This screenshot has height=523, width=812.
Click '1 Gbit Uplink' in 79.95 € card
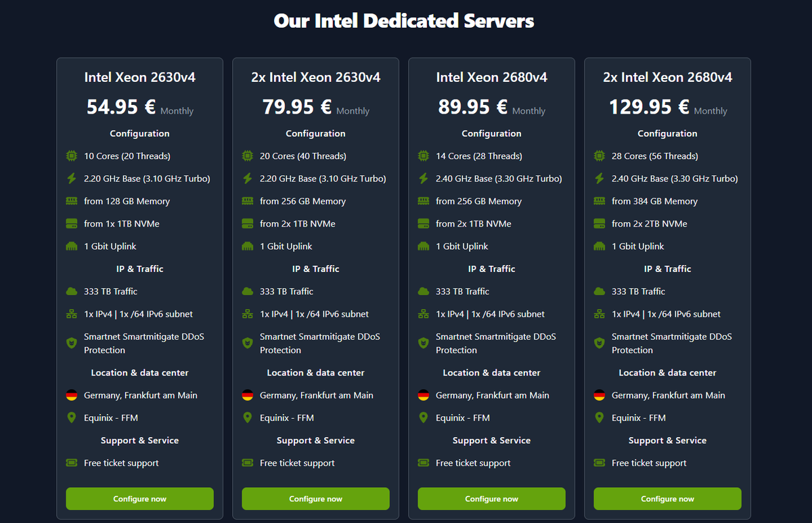click(286, 246)
